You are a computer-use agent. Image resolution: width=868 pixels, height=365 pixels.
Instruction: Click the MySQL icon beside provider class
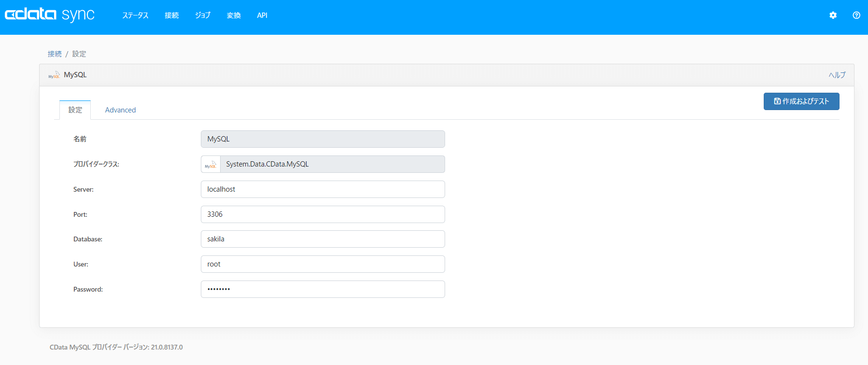pyautogui.click(x=210, y=164)
